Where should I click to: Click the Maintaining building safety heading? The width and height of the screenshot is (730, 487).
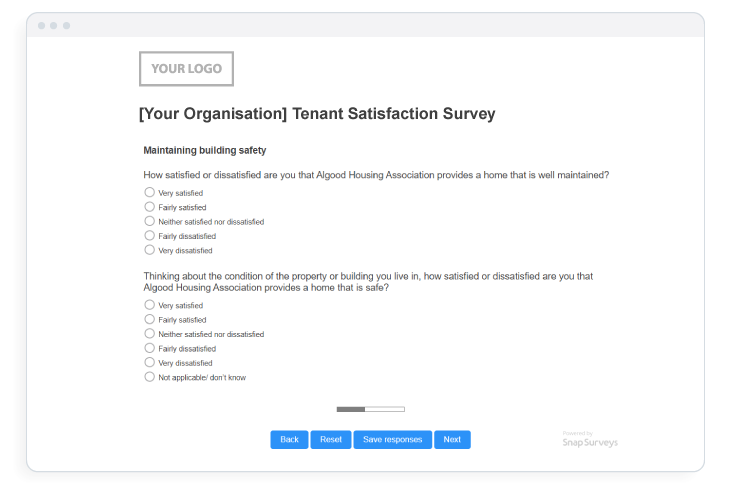coord(205,150)
